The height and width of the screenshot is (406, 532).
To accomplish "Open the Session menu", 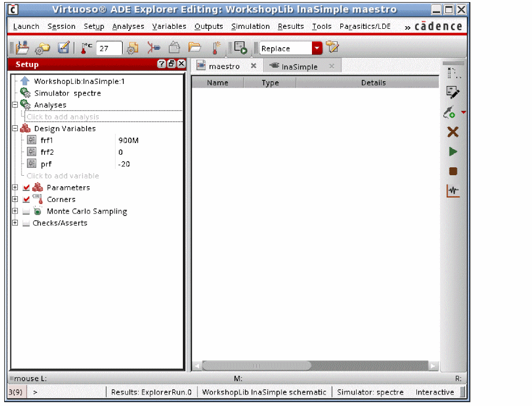I will (x=61, y=26).
